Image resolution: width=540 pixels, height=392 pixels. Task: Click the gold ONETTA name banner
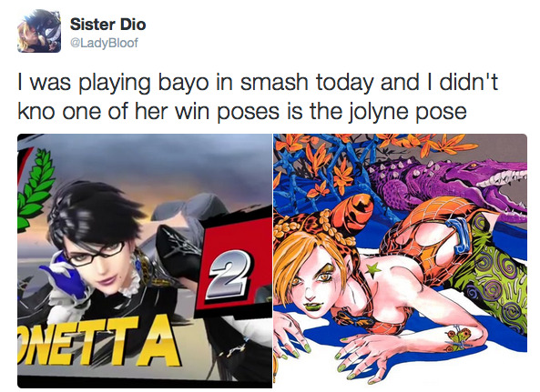98,342
